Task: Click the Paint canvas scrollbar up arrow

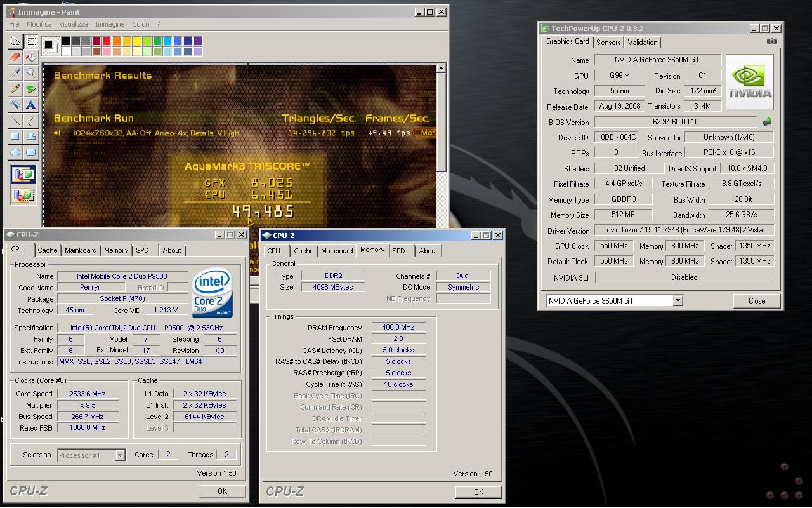Action: 442,67
